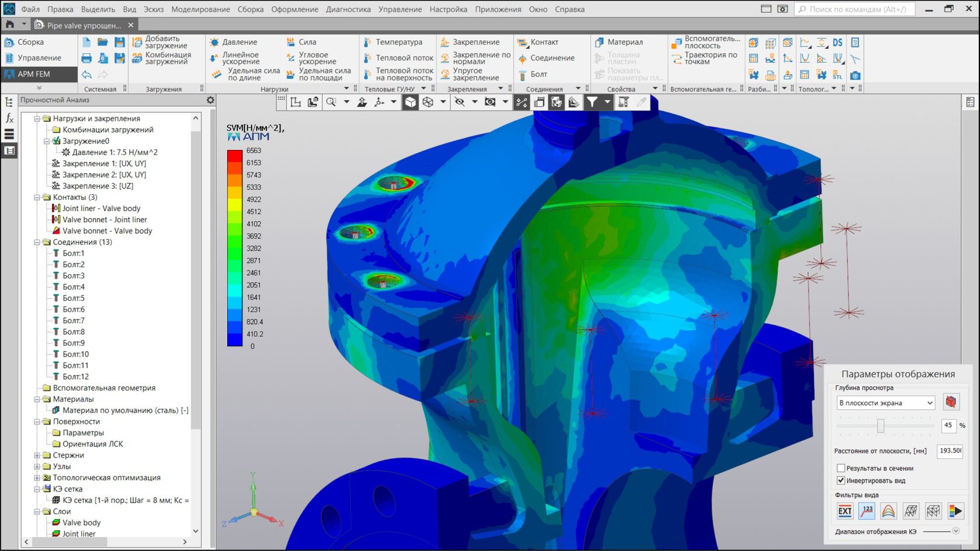Select the Управление toolbar set
Screen dimensions: 980x551
point(39,58)
